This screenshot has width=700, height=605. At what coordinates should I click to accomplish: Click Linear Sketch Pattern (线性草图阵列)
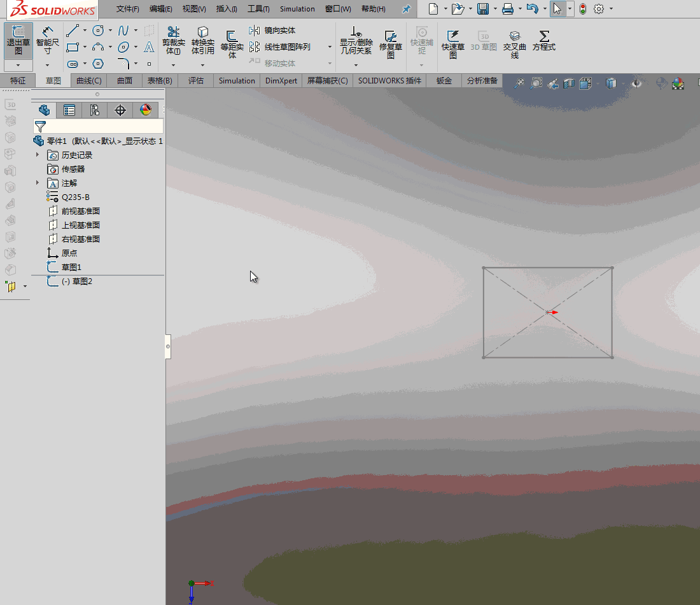click(280, 47)
